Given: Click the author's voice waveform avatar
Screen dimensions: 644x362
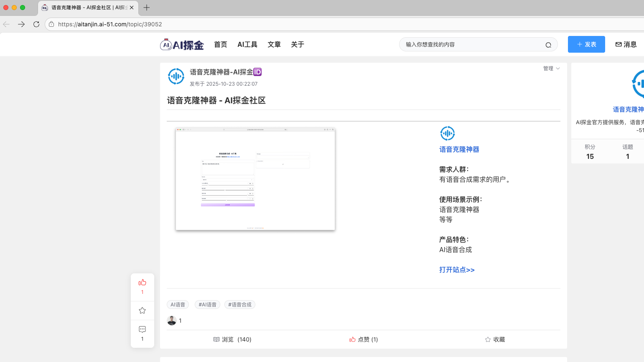Looking at the screenshot, I should tap(176, 76).
